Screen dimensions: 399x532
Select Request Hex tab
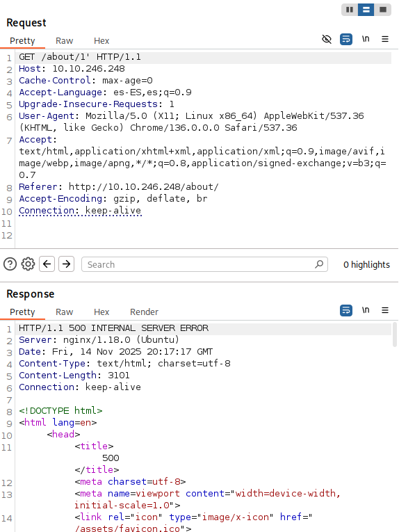pyautogui.click(x=101, y=41)
